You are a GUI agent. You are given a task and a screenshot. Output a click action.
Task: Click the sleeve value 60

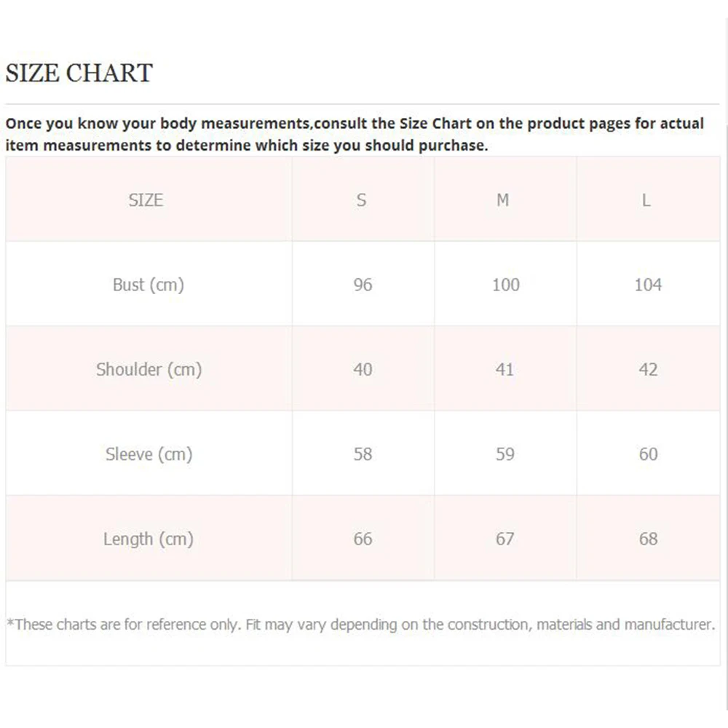coord(648,454)
